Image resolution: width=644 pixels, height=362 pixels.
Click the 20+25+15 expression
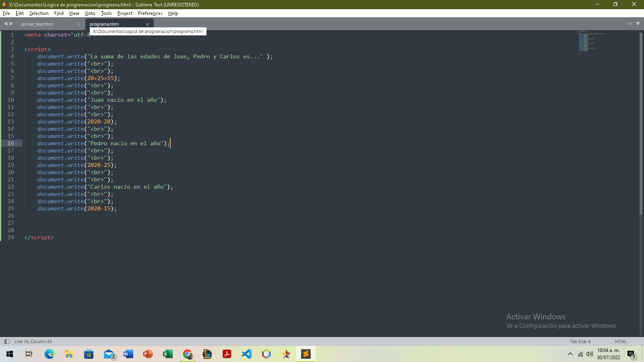coord(101,78)
